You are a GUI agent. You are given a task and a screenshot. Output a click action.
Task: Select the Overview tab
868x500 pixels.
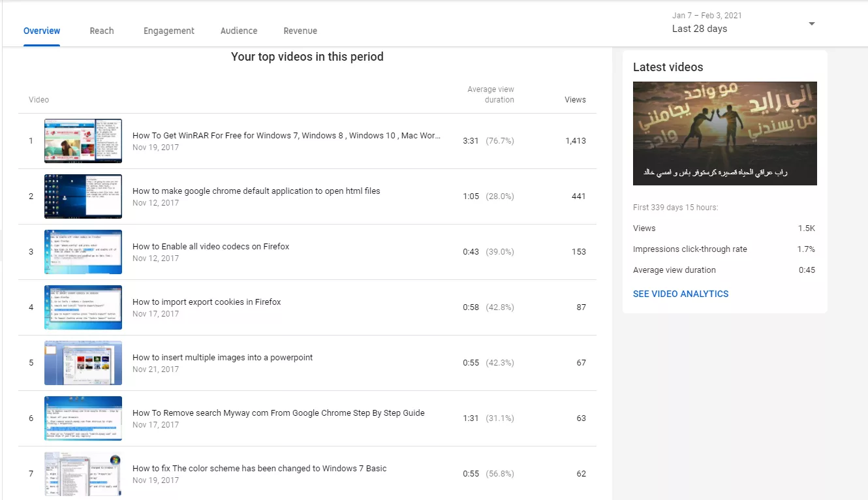pos(42,31)
